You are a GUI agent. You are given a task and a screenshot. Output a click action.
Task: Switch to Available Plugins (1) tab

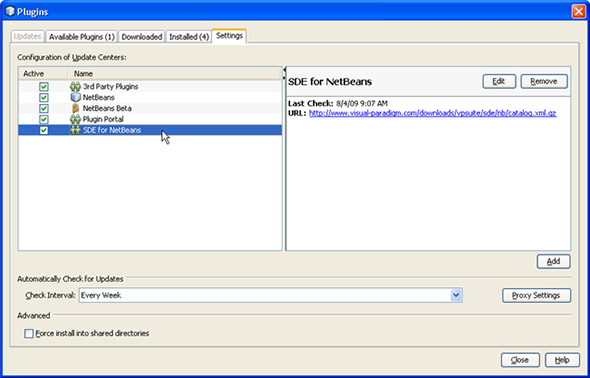82,37
